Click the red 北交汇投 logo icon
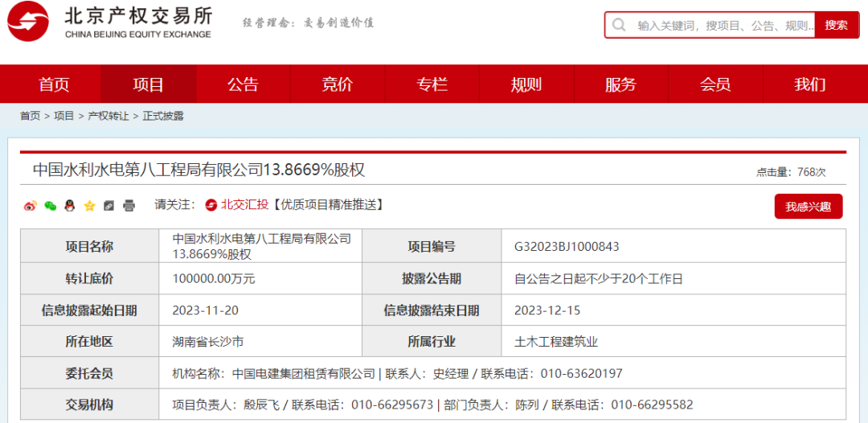Screen dimensions: 868x423 (211, 205)
